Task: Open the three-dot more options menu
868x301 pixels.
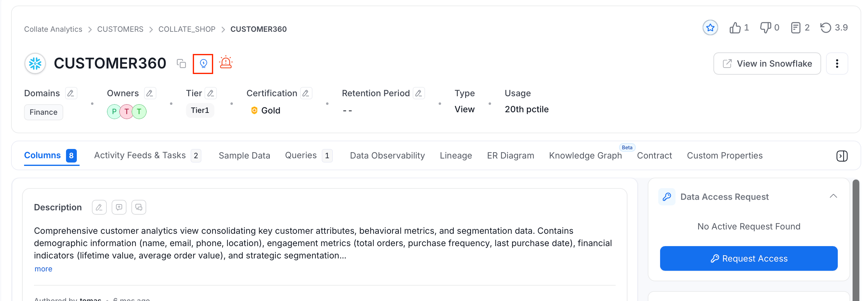Action: 837,64
